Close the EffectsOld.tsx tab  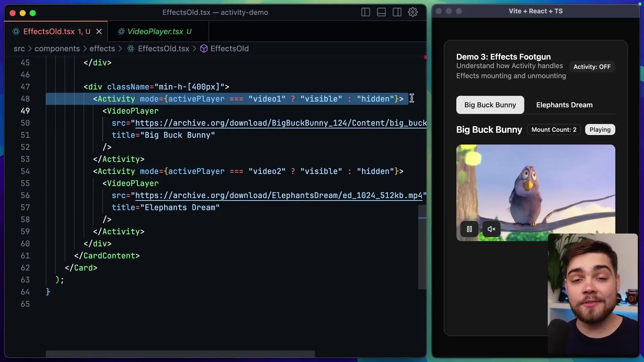click(x=99, y=32)
